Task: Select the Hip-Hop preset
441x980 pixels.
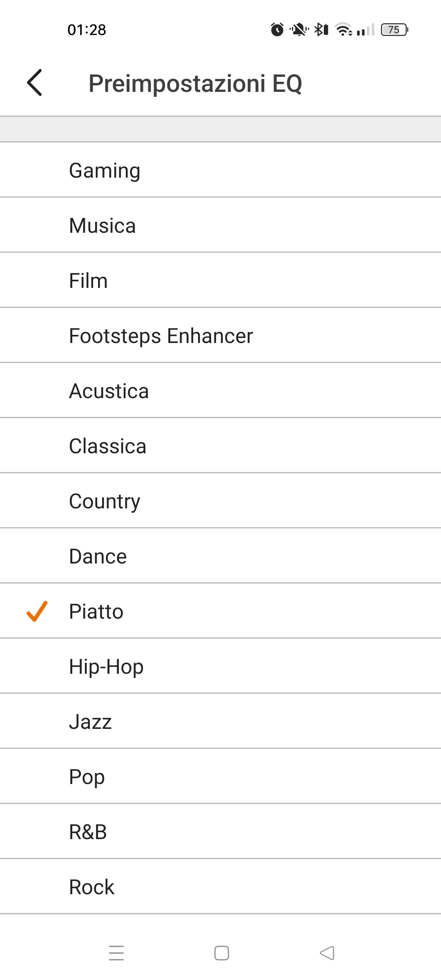Action: coord(220,666)
